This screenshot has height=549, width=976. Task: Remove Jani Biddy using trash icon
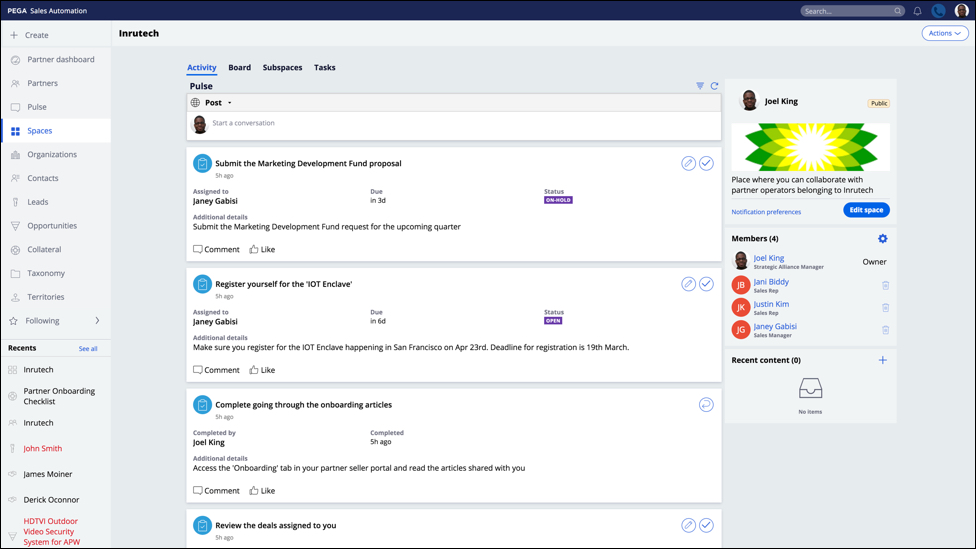[885, 286]
